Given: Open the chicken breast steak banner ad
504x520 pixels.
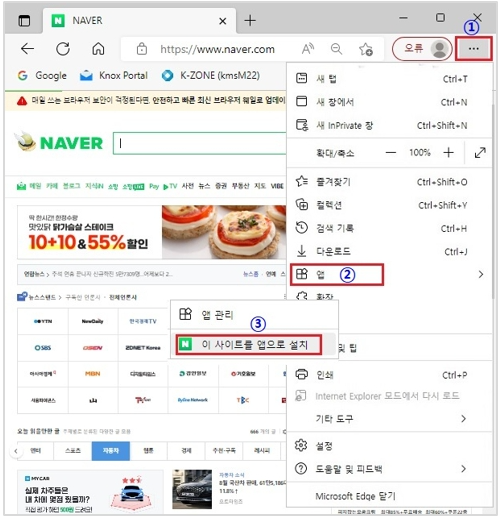Looking at the screenshot, I should (152, 232).
